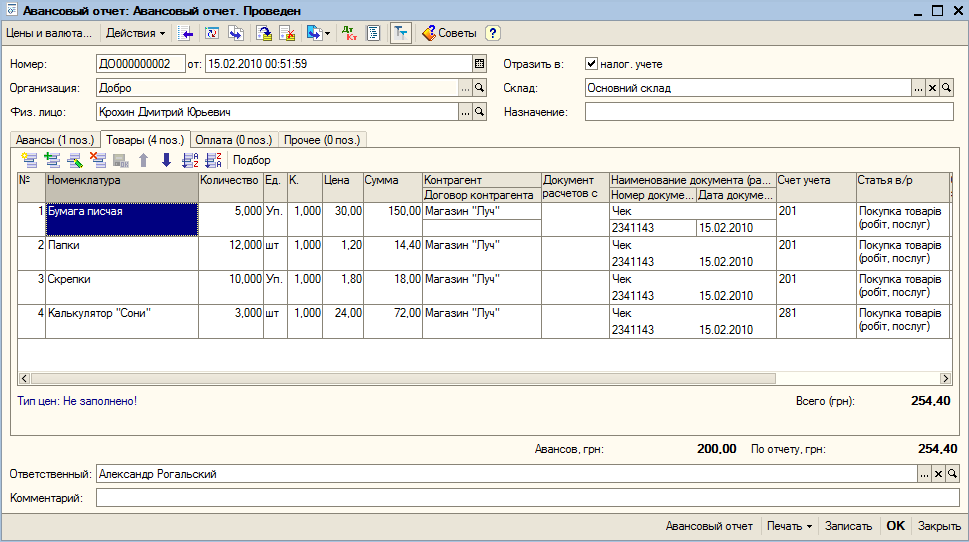This screenshot has height=542, width=969.
Task: Open dropdown arrow next to create-based-on icon
Action: [x=328, y=33]
